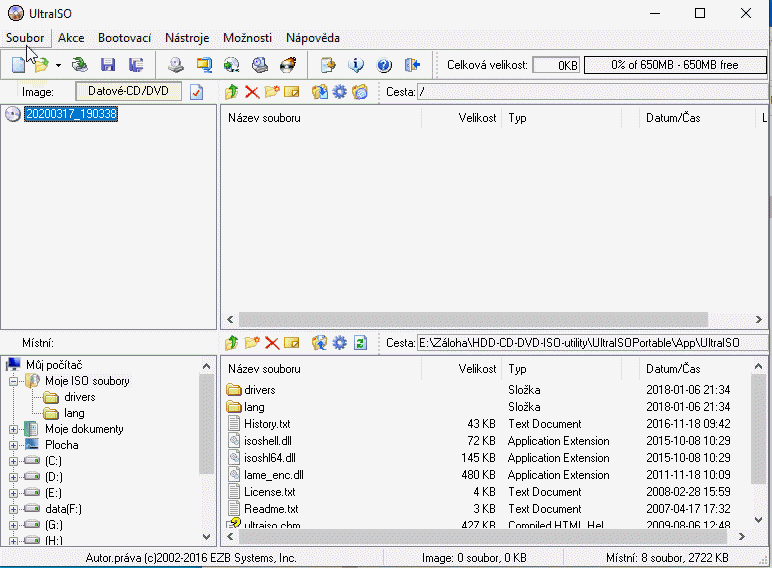Expand the Moje dokumenty tree node
The image size is (772, 568).
point(14,429)
